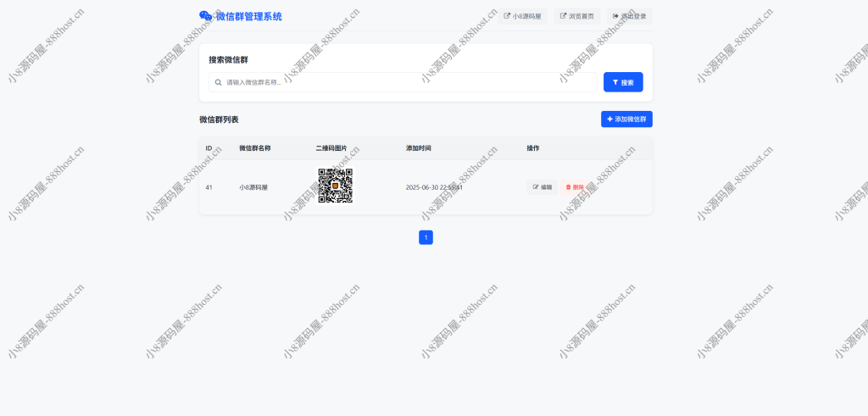
Task: Click the ID column header
Action: (209, 148)
